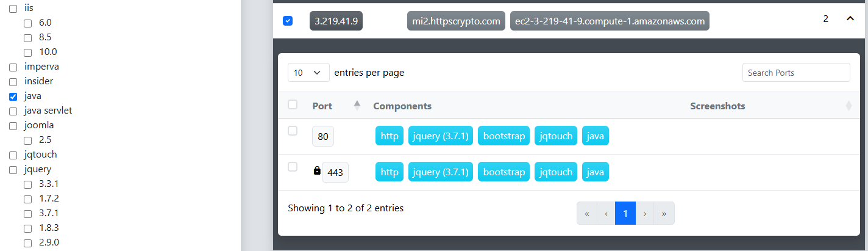
Task: Open the mi2.httpscrypto.com hostname badge
Action: 457,21
